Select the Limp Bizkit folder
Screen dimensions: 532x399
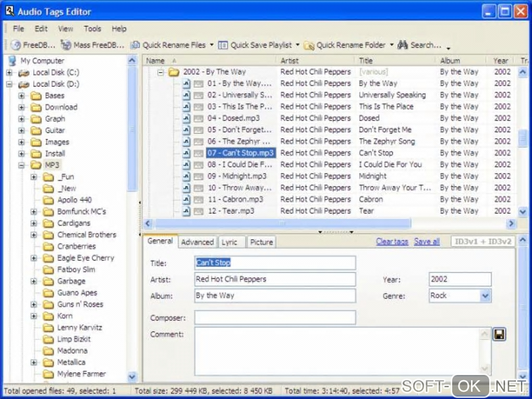74,340
